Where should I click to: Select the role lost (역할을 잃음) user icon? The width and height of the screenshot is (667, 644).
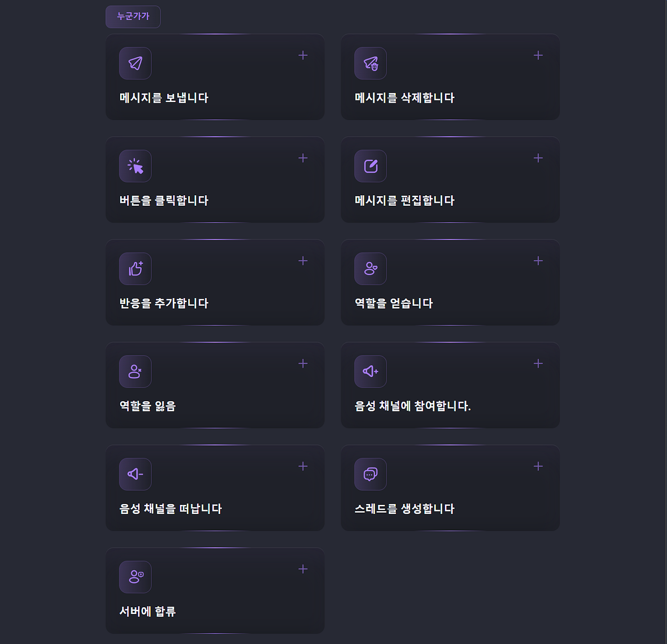135,372
